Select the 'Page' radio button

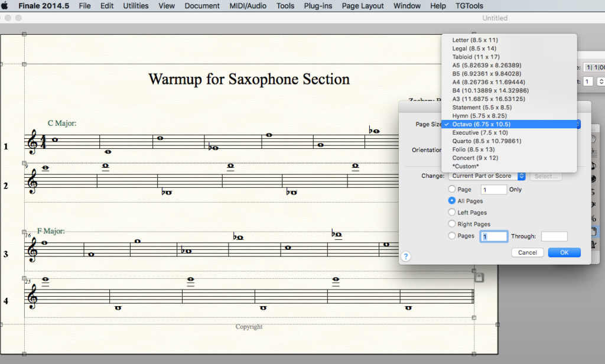452,190
